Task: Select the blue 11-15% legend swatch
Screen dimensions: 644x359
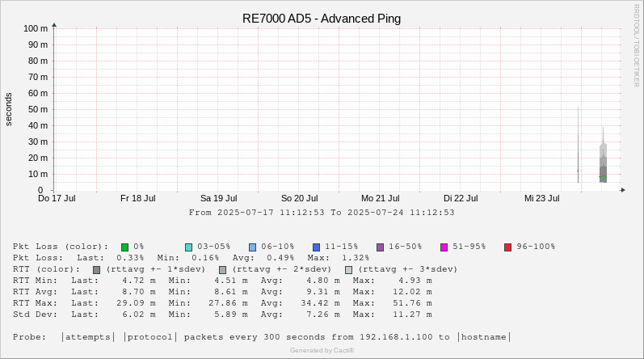Action: 317,247
